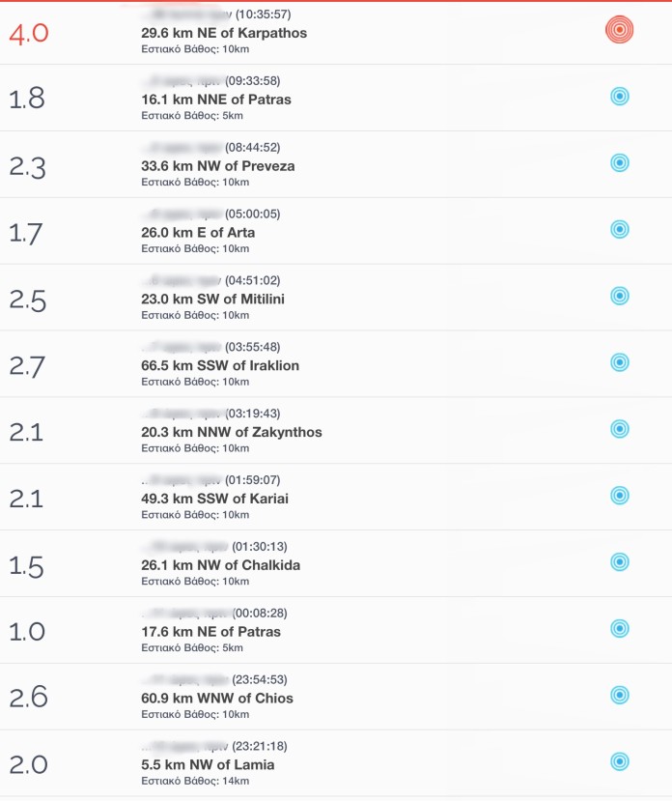Click the blue icon beside Zakynthos entry
The image size is (672, 801).
click(x=620, y=429)
